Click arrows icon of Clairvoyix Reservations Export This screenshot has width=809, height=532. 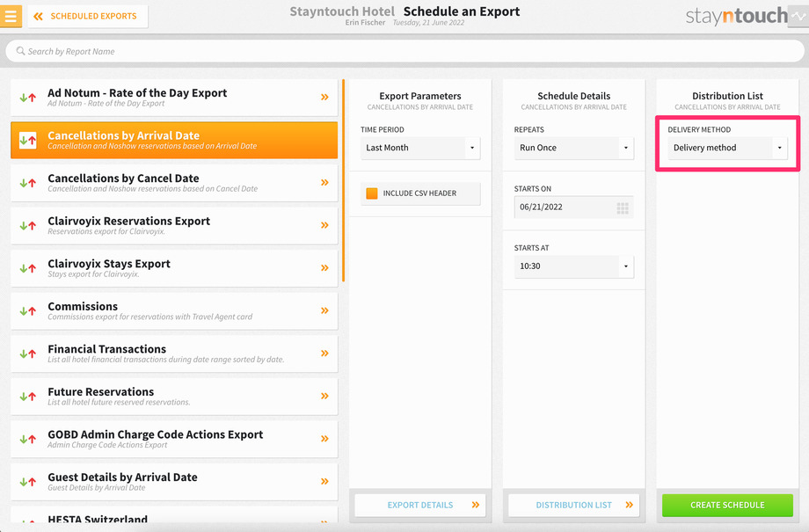pyautogui.click(x=28, y=226)
